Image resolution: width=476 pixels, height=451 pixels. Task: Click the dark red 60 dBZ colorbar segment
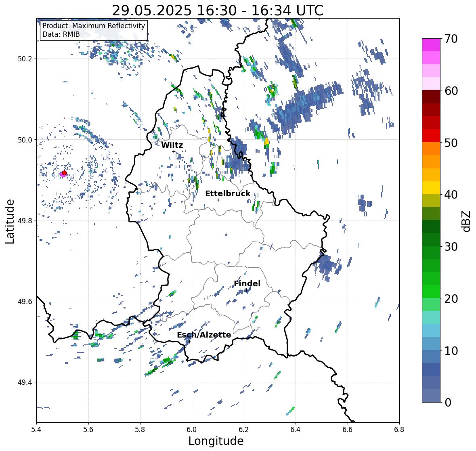[431, 97]
